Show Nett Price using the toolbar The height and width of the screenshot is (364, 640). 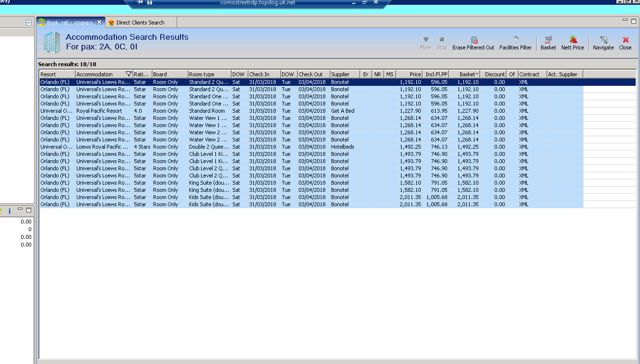point(573,43)
